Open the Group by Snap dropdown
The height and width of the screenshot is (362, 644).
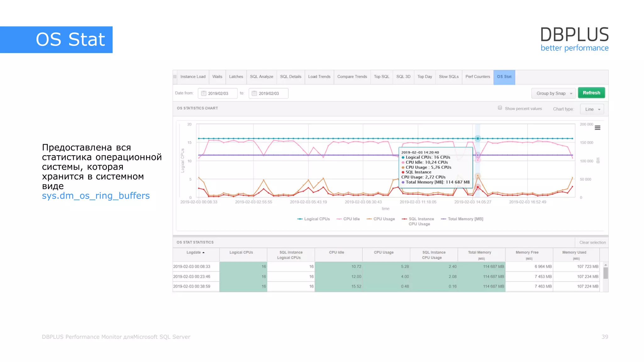click(x=554, y=93)
